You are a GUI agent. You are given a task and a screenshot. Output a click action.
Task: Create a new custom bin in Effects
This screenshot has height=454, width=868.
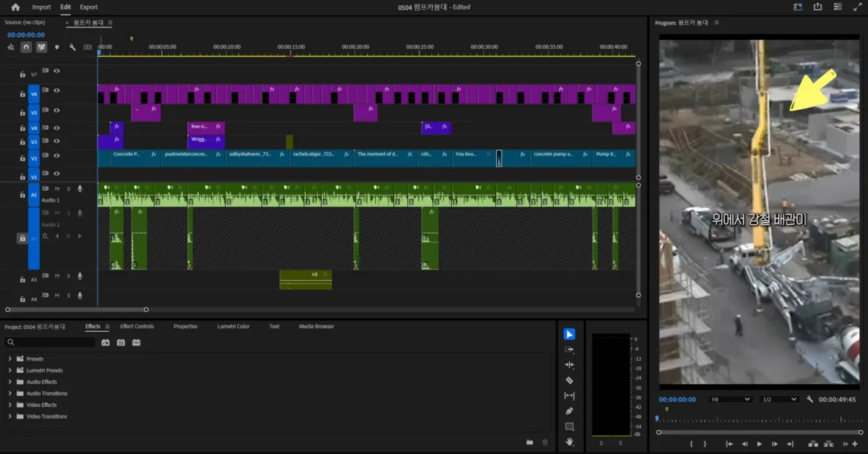[x=529, y=442]
